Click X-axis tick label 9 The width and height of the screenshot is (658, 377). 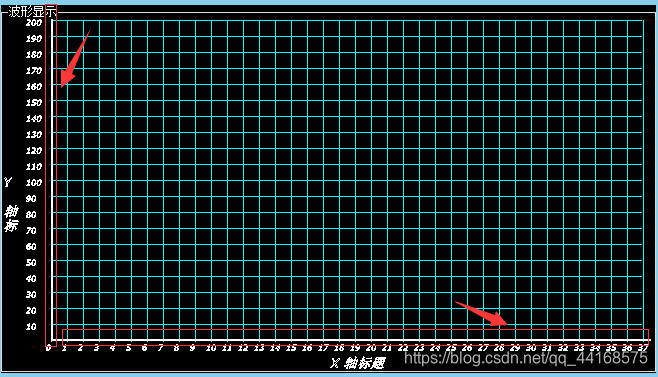[x=193, y=348]
